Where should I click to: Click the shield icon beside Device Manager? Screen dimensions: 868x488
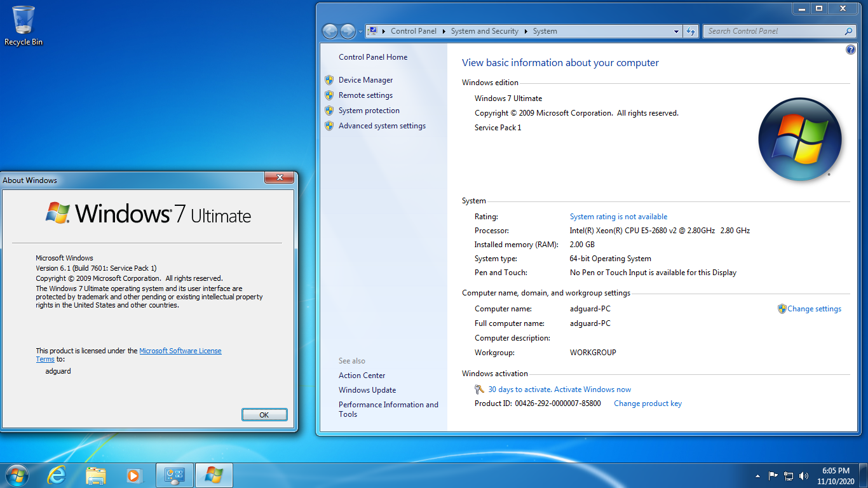click(329, 80)
